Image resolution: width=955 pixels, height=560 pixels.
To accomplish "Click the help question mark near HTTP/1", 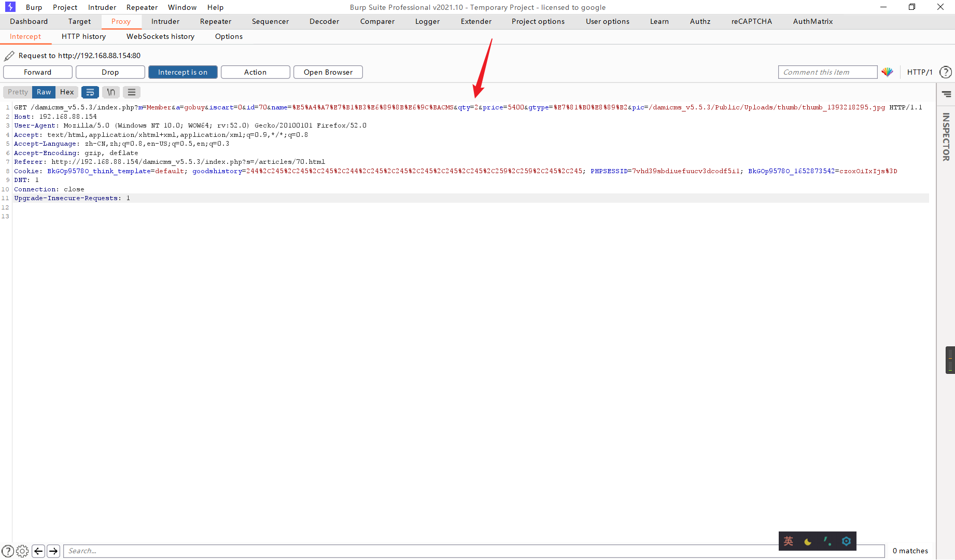I will (946, 72).
